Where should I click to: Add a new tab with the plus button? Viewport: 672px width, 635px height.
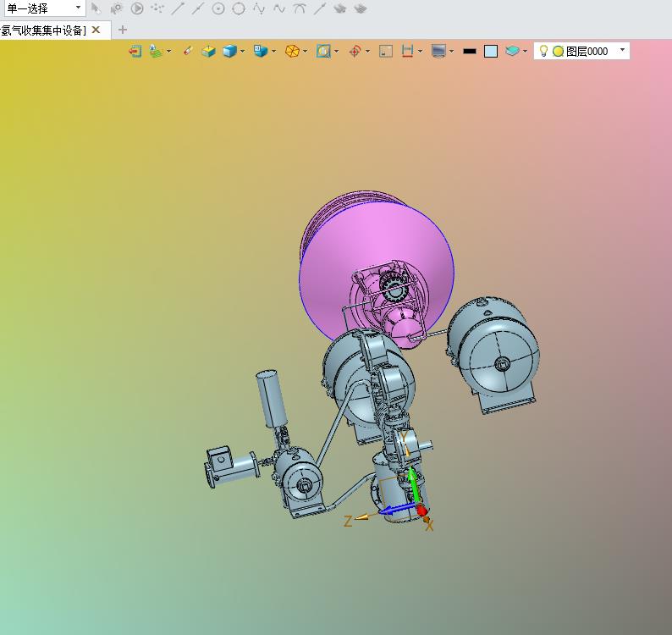pyautogui.click(x=123, y=30)
